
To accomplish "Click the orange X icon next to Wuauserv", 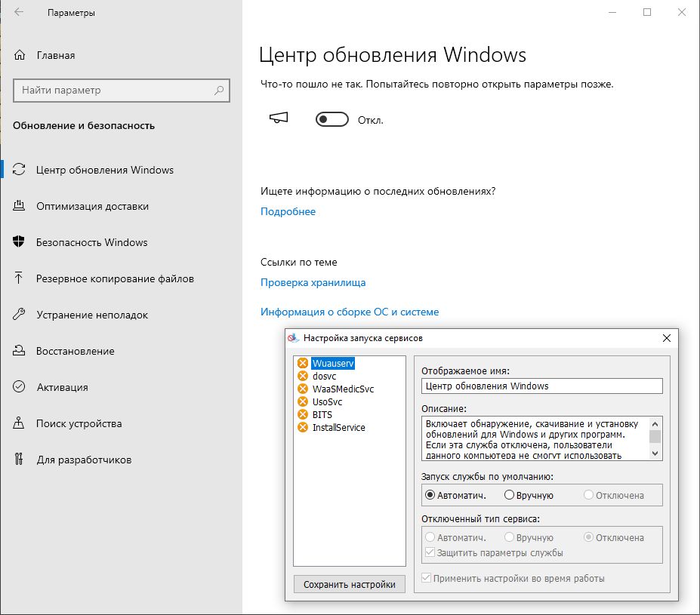I will click(303, 363).
